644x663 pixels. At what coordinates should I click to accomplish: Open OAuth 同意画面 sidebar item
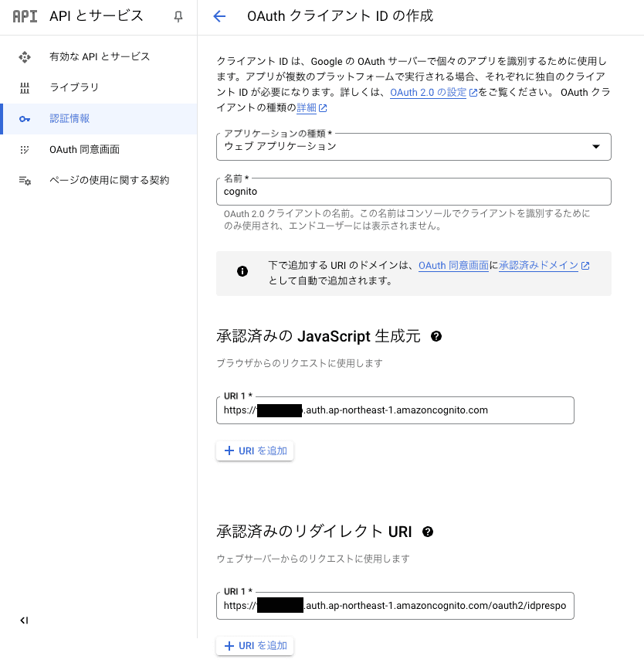pyautogui.click(x=99, y=150)
